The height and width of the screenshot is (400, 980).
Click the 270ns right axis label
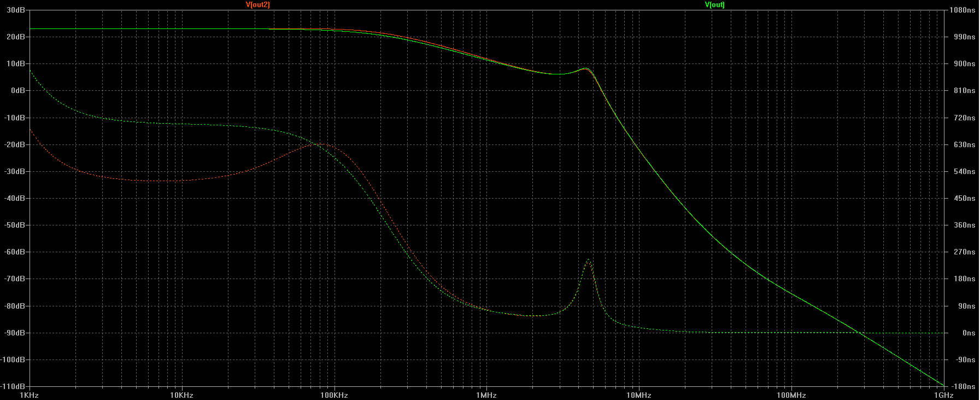964,252
